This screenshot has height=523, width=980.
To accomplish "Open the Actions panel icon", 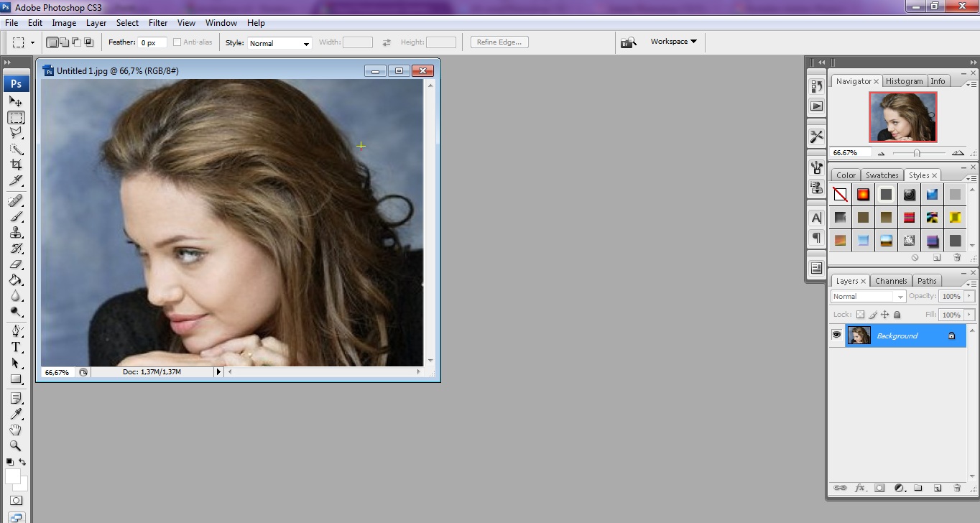I will pyautogui.click(x=817, y=106).
